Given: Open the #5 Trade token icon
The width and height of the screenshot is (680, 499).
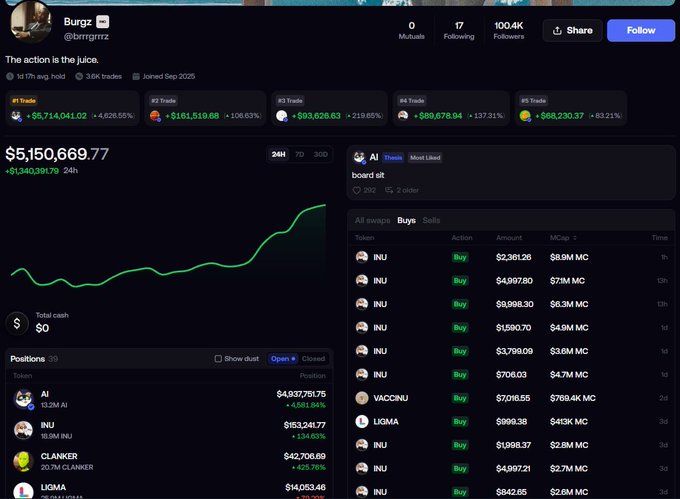Looking at the screenshot, I should coord(525,116).
